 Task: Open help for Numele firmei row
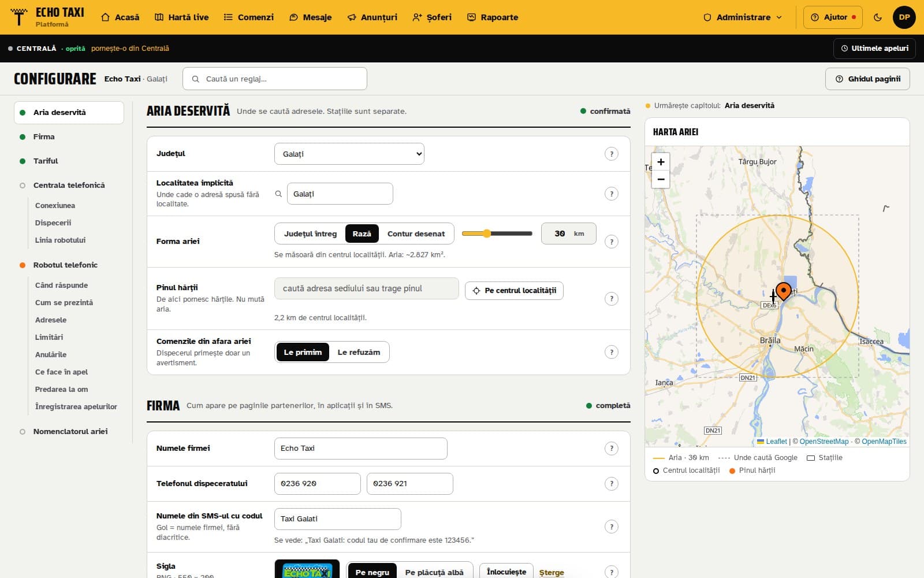tap(612, 449)
